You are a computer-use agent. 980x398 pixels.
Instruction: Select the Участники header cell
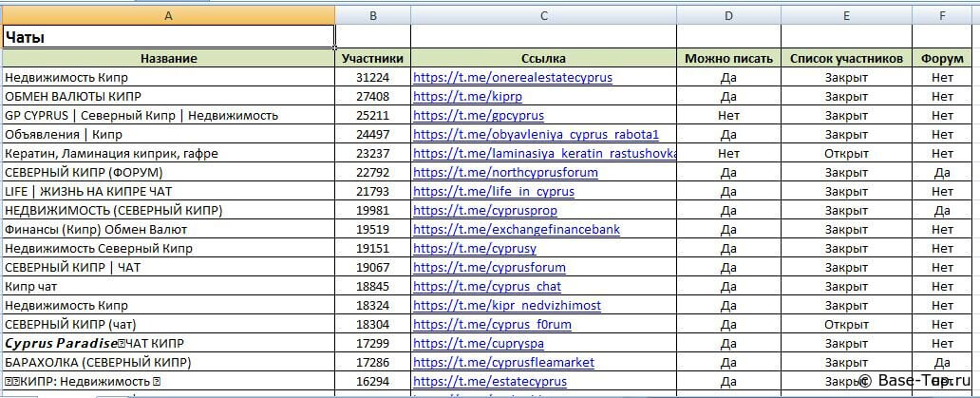pyautogui.click(x=372, y=59)
